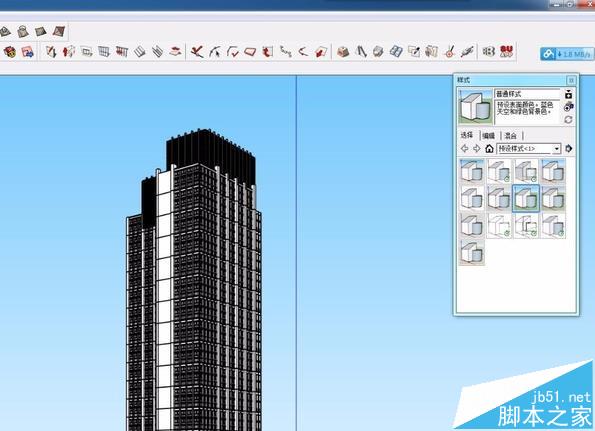Viewport: 595px width, 431px height.
Task: Choose the lone style thumbnail in last row
Action: tap(472, 252)
